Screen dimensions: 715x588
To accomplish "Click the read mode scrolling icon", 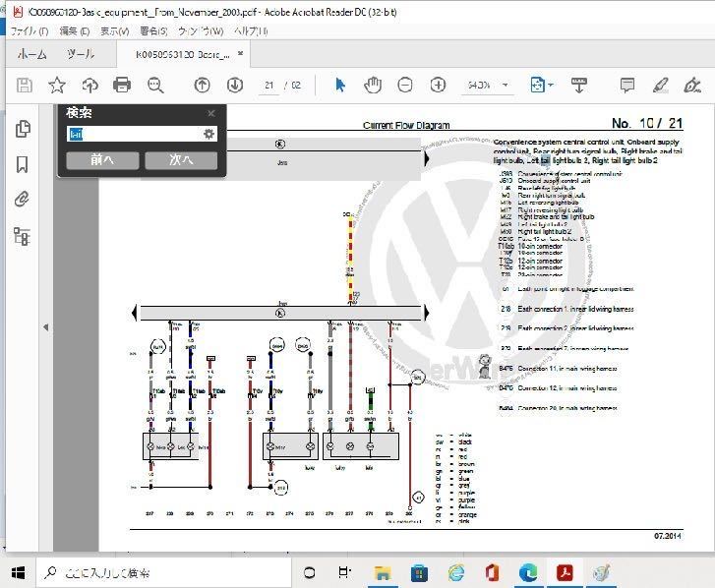I will [578, 86].
